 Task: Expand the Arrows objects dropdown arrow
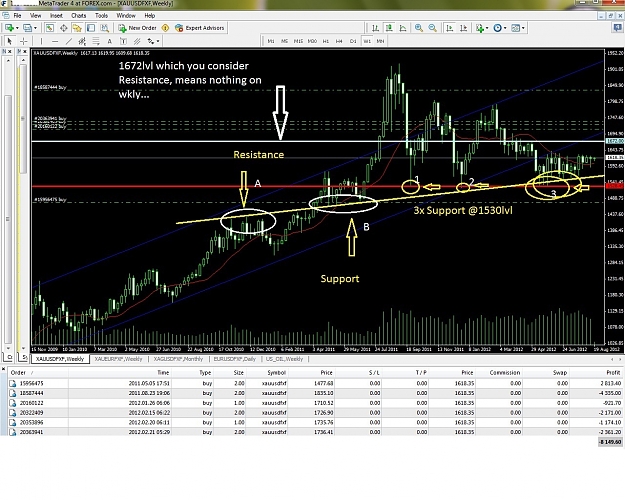click(x=158, y=41)
